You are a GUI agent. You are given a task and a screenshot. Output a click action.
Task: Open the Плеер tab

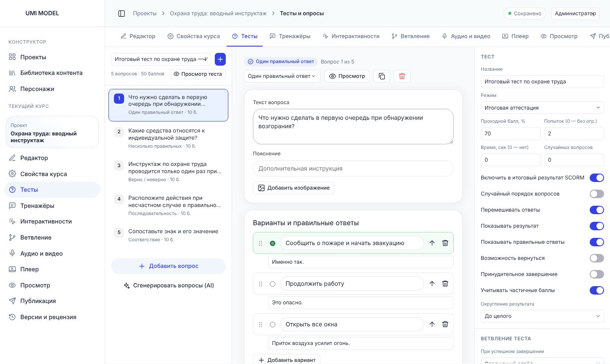pos(515,36)
